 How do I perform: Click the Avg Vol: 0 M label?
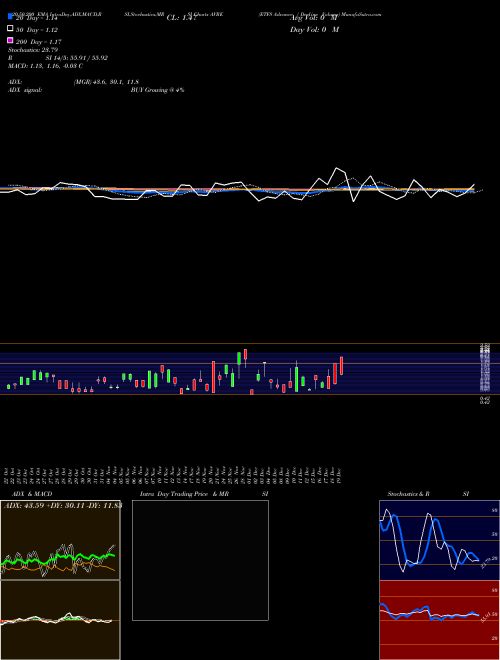point(313,18)
